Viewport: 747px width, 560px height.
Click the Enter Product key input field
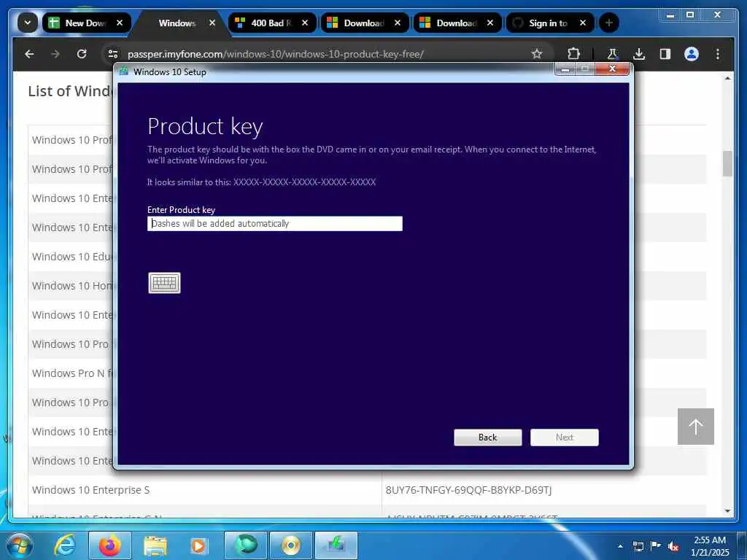tap(275, 223)
